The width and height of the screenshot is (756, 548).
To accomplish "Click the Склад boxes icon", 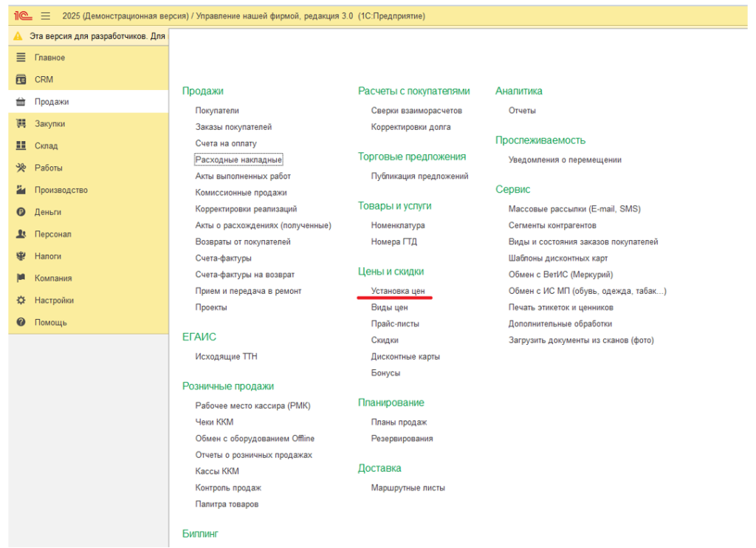I will [x=21, y=145].
